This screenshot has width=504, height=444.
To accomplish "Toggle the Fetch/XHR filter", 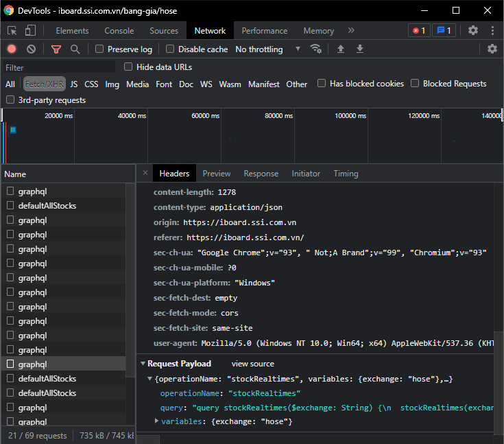I will click(45, 84).
